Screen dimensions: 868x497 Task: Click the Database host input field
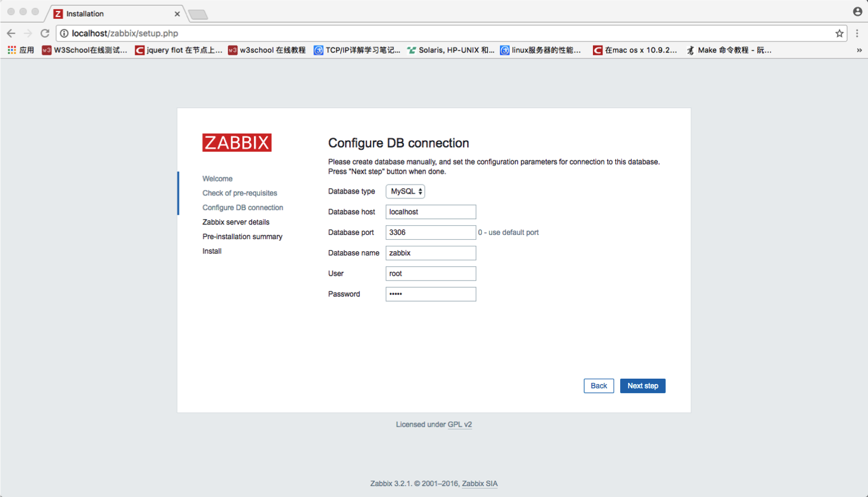(x=431, y=212)
